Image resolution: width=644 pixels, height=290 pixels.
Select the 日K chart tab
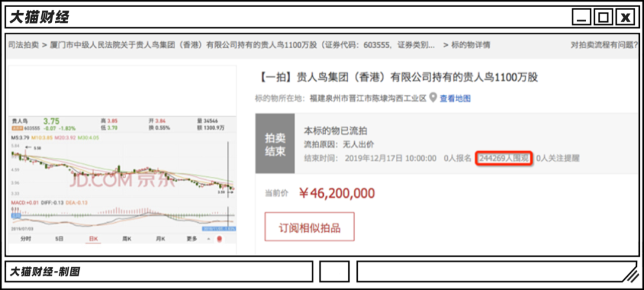coord(92,239)
